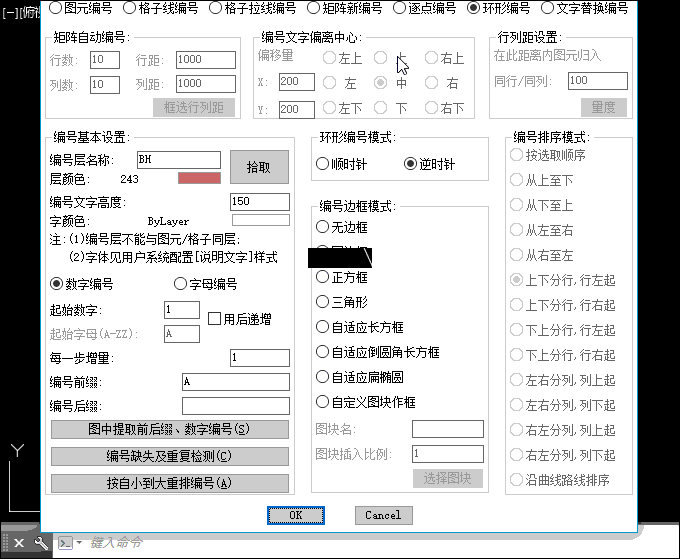Click the 编号前缀 input field

pos(235,382)
